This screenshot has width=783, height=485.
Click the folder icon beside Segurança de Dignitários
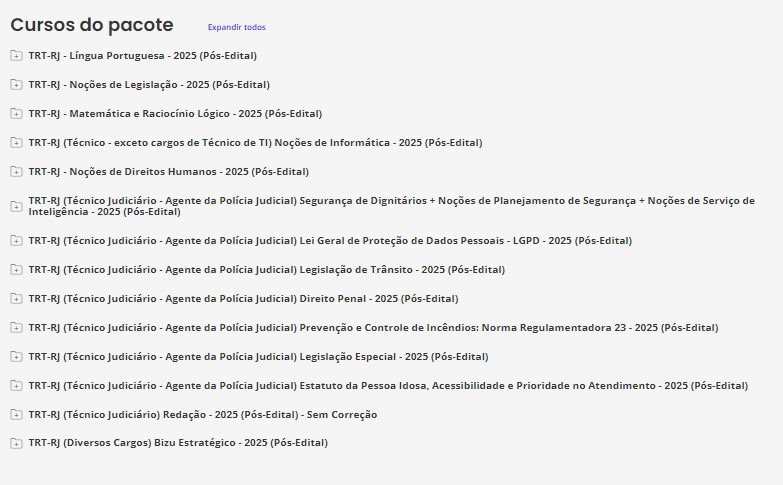point(16,206)
